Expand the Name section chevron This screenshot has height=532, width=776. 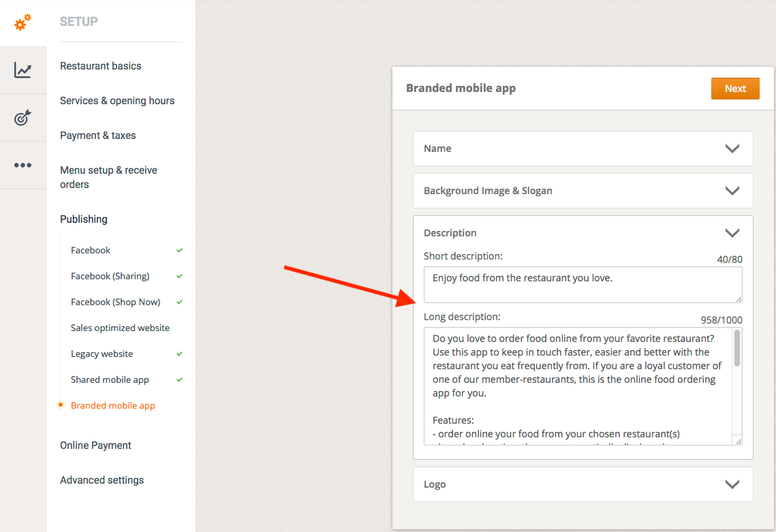(732, 148)
